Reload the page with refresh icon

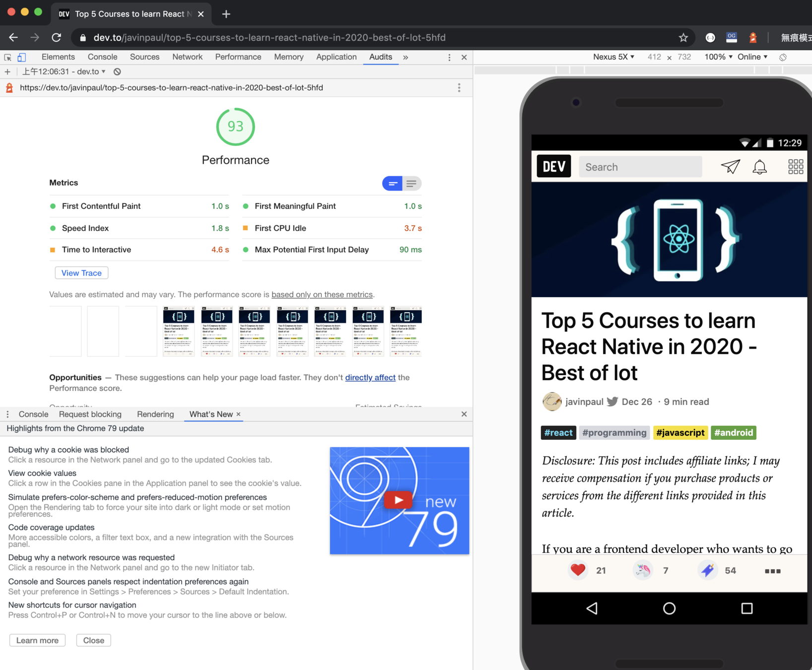coord(57,37)
